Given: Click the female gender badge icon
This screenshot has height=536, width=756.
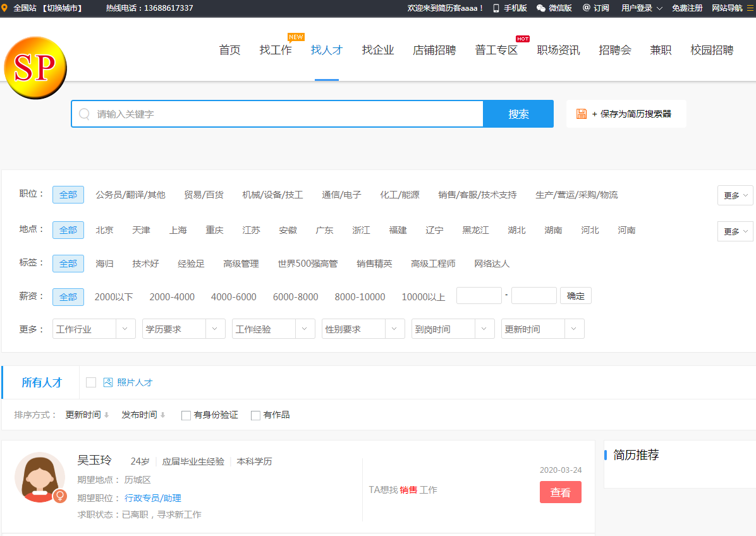Looking at the screenshot, I should 60,496.
